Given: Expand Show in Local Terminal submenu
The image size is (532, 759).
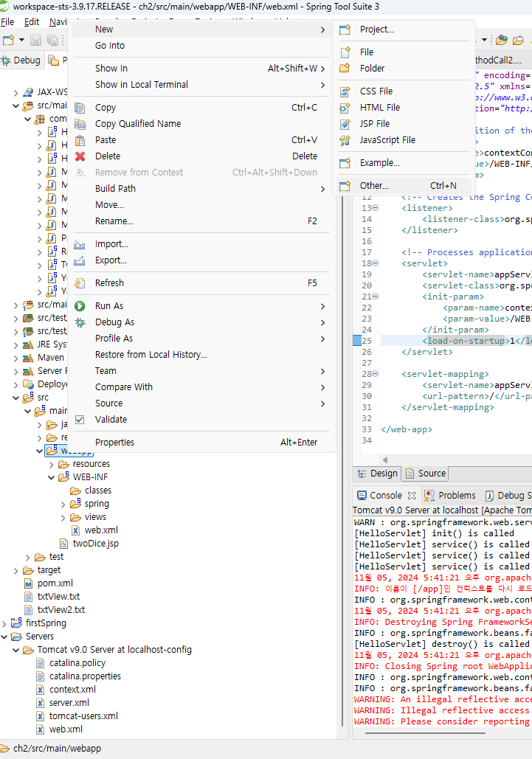Looking at the screenshot, I should 201,85.
